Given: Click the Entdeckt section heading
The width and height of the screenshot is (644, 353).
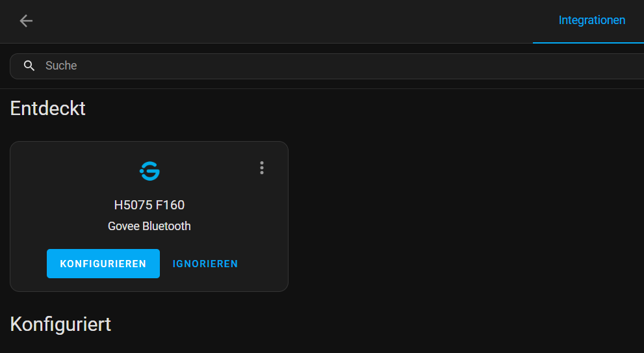Looking at the screenshot, I should (x=47, y=109).
